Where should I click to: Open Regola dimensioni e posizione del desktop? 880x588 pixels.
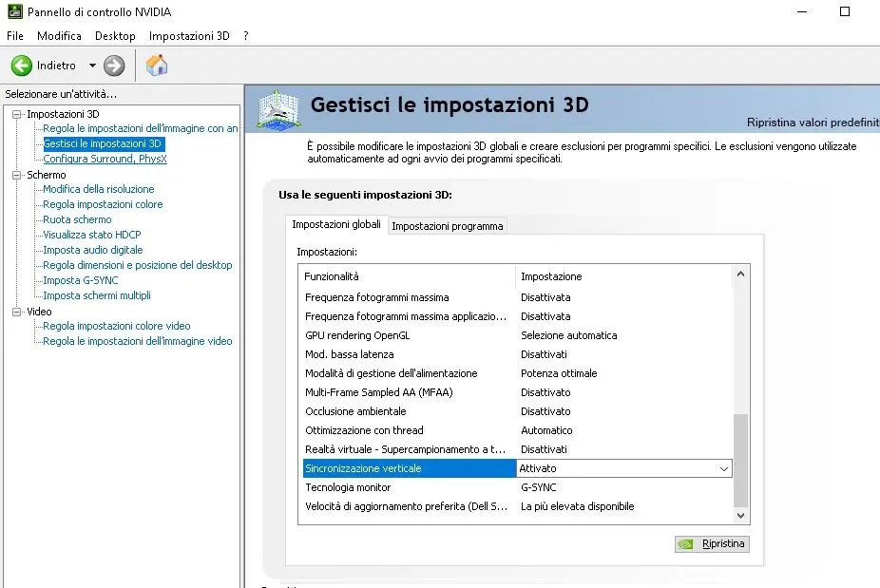(x=138, y=265)
